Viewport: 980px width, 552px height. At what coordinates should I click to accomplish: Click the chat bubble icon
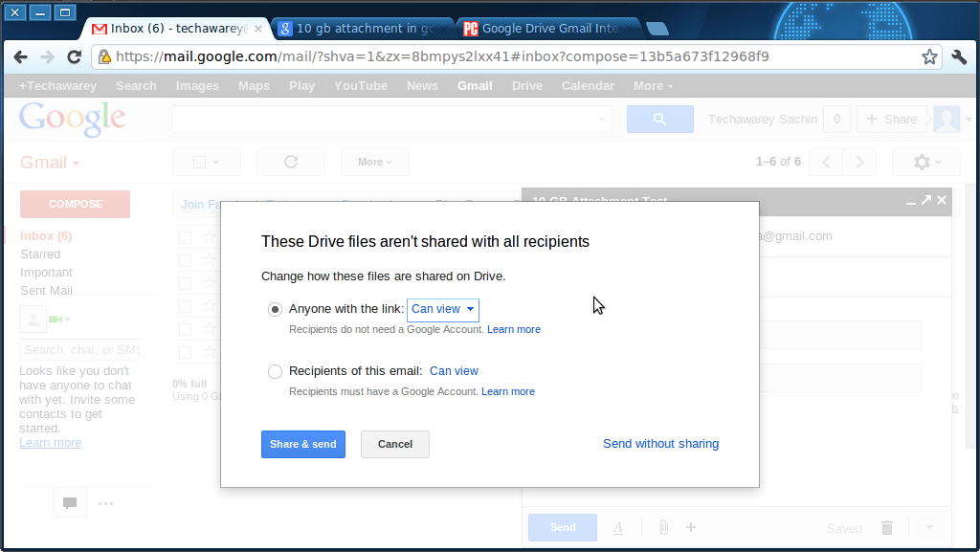pyautogui.click(x=69, y=503)
